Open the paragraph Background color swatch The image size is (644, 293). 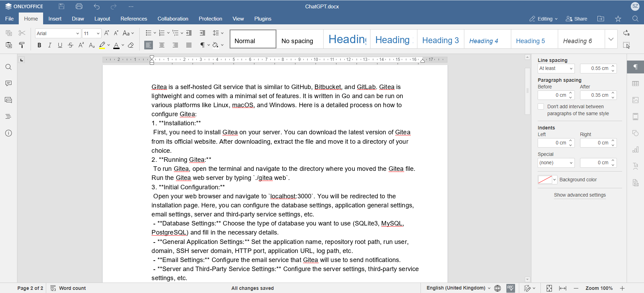(547, 180)
